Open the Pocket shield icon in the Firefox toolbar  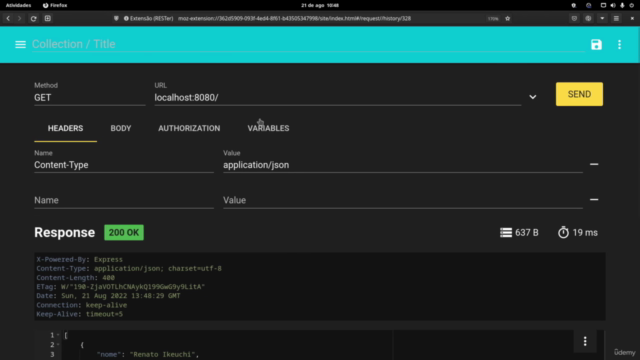574,18
